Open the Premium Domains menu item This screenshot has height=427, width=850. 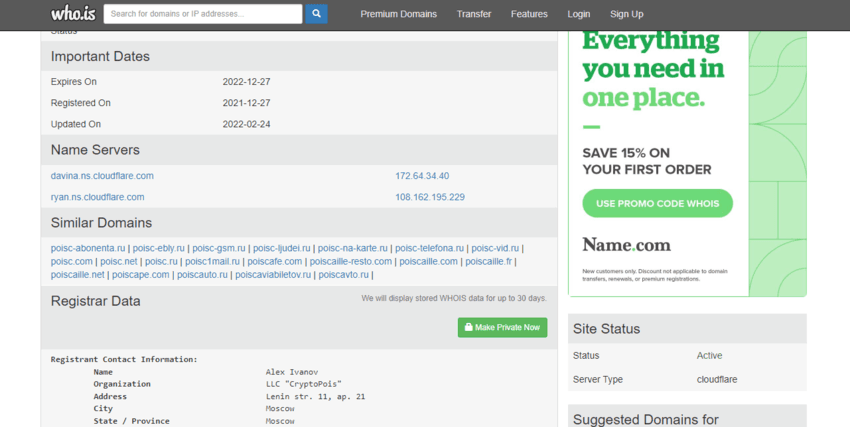pos(398,14)
